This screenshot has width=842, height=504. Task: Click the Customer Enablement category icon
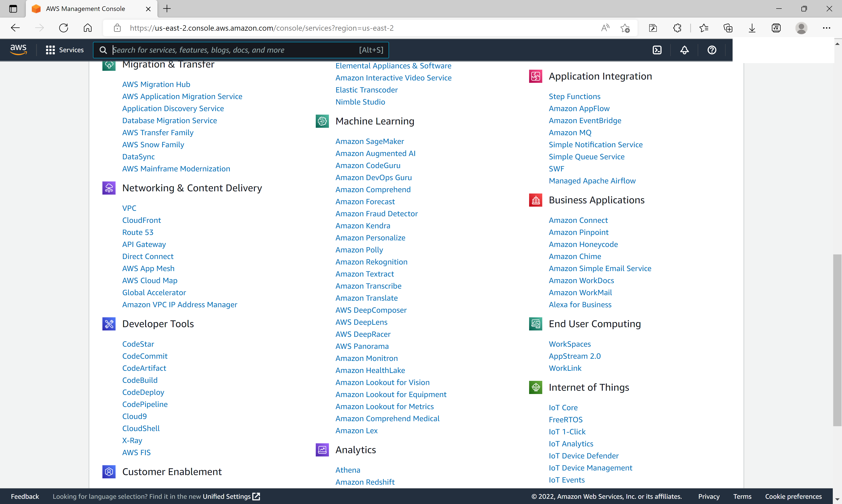[109, 472]
